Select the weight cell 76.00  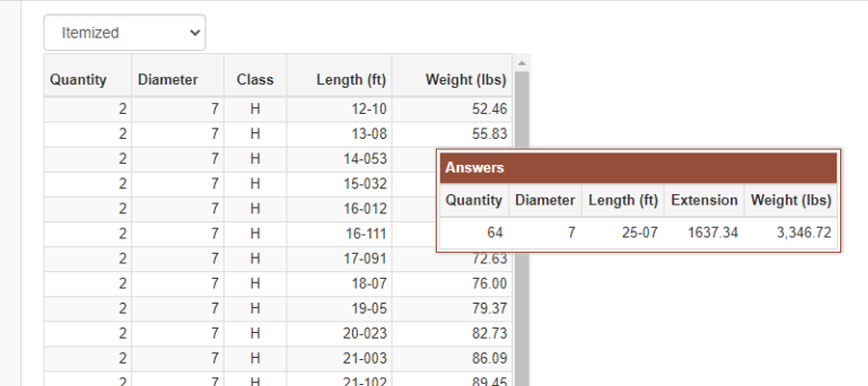451,284
